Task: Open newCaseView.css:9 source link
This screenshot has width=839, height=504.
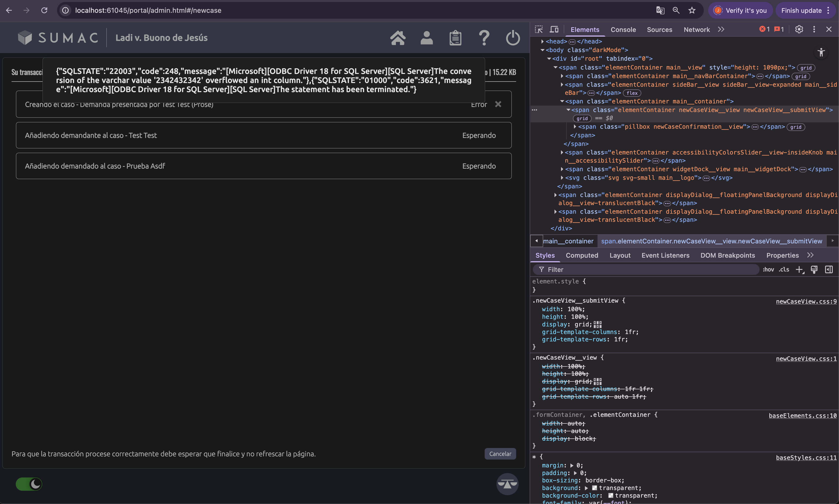Action: 806,302
